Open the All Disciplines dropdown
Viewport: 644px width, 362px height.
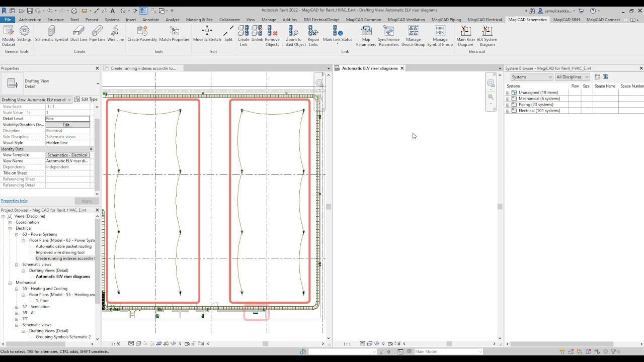click(x=572, y=77)
